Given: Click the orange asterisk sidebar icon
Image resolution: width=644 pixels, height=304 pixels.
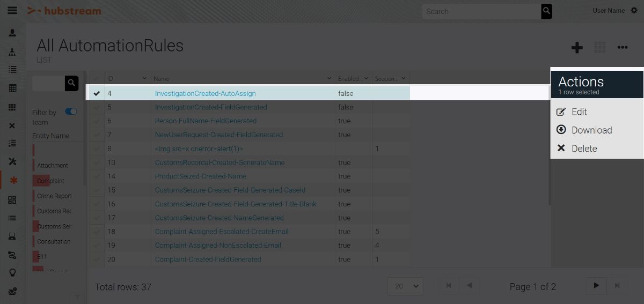Looking at the screenshot, I should tap(13, 181).
